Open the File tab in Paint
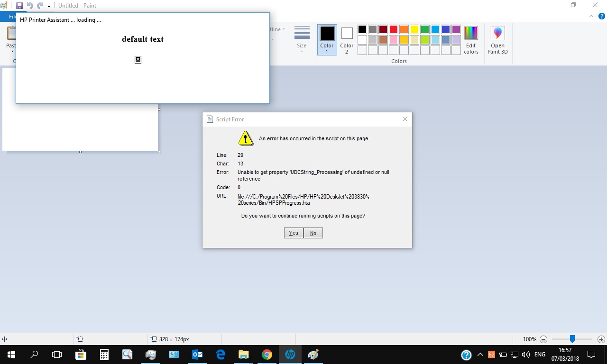 [x=8, y=17]
